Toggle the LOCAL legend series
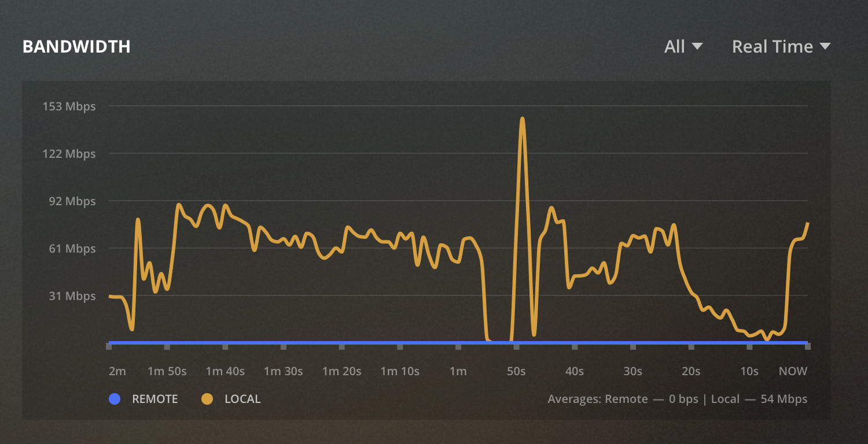Image resolution: width=868 pixels, height=444 pixels. 231,399
